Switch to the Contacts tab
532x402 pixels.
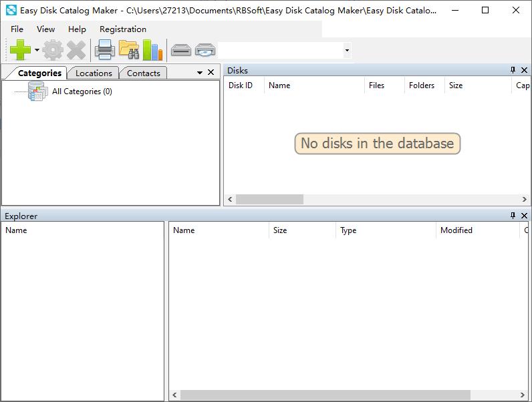click(x=143, y=73)
